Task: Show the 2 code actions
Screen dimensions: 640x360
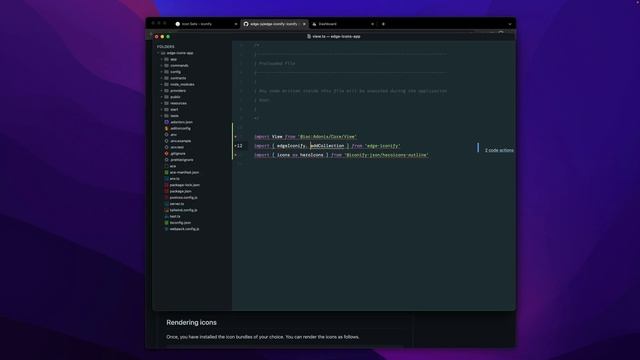Action: tap(499, 150)
